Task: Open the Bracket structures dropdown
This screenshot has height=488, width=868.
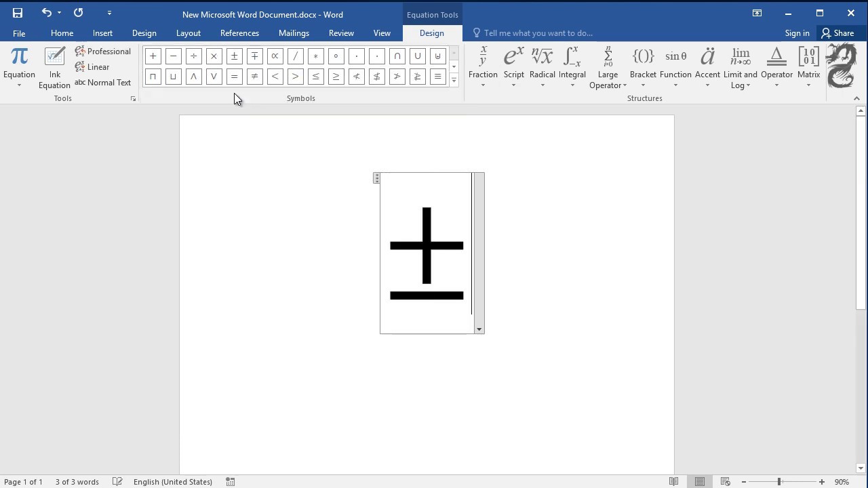Action: pyautogui.click(x=643, y=68)
